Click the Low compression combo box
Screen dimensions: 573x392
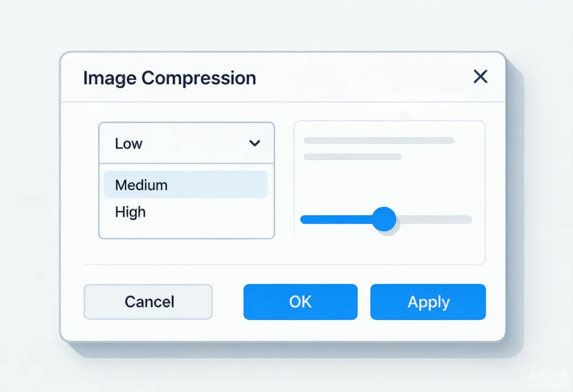[186, 143]
